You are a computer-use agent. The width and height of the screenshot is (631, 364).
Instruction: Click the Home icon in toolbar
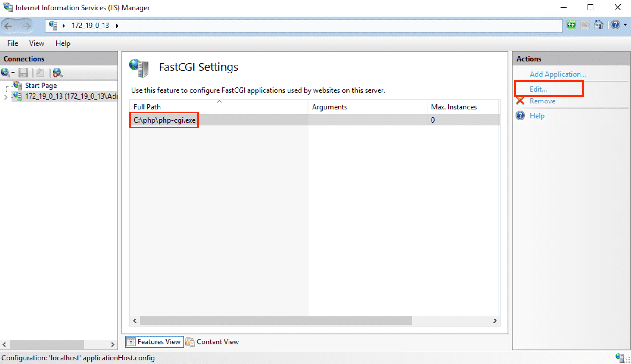point(599,25)
